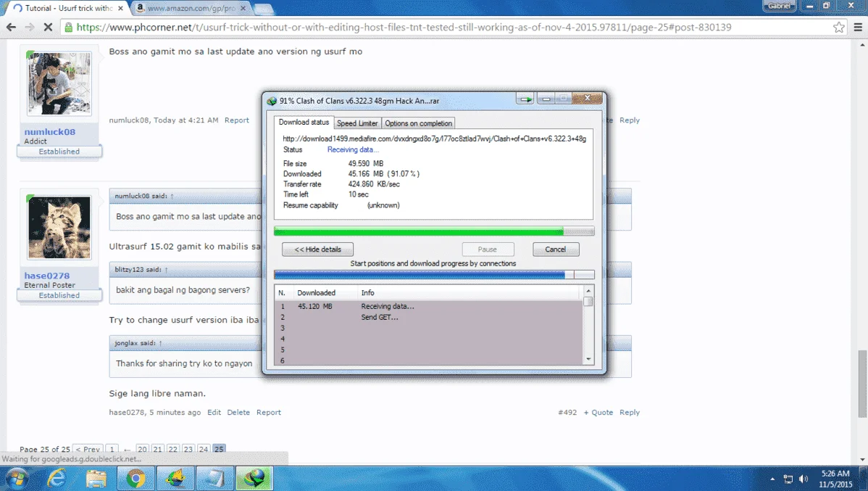Quote post #492

pyautogui.click(x=598, y=412)
